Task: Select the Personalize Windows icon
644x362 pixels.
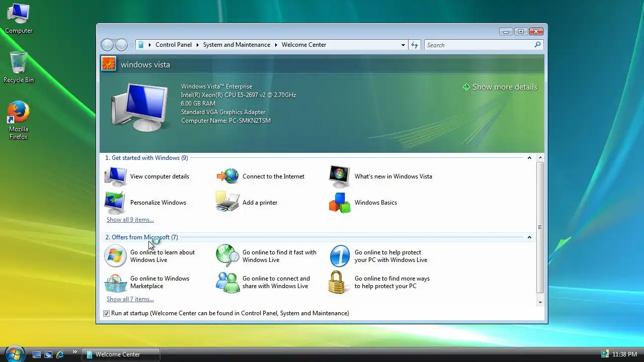Action: (115, 203)
